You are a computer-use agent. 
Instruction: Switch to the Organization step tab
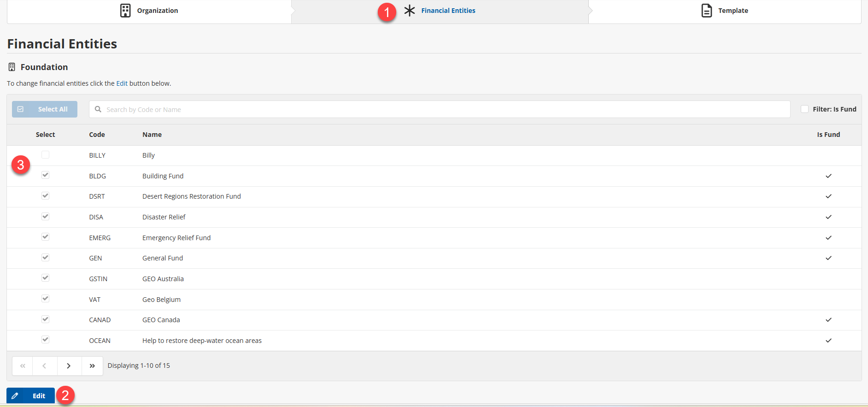point(157,11)
